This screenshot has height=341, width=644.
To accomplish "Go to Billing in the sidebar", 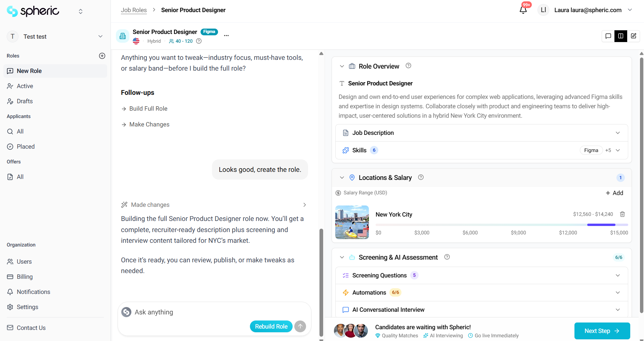I will 25,277.
